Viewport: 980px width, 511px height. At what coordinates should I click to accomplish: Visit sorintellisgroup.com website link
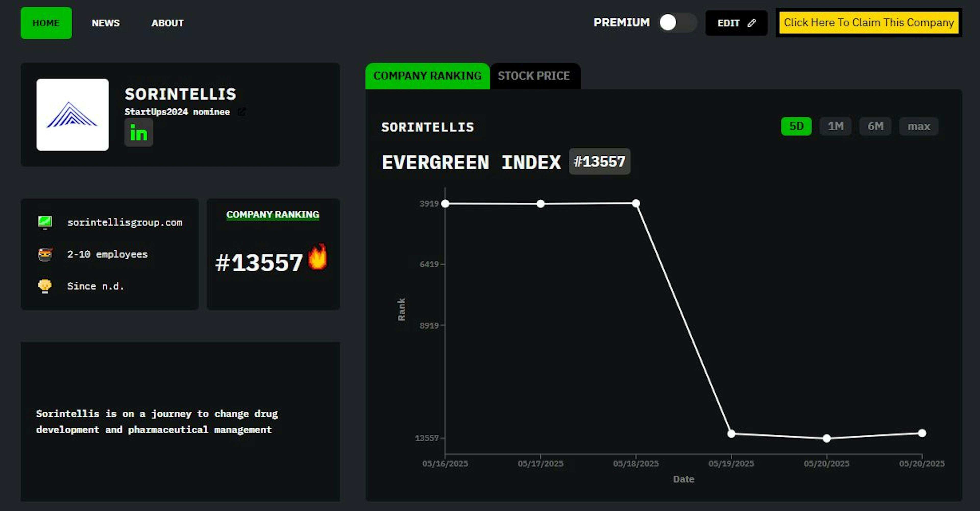[x=125, y=222]
